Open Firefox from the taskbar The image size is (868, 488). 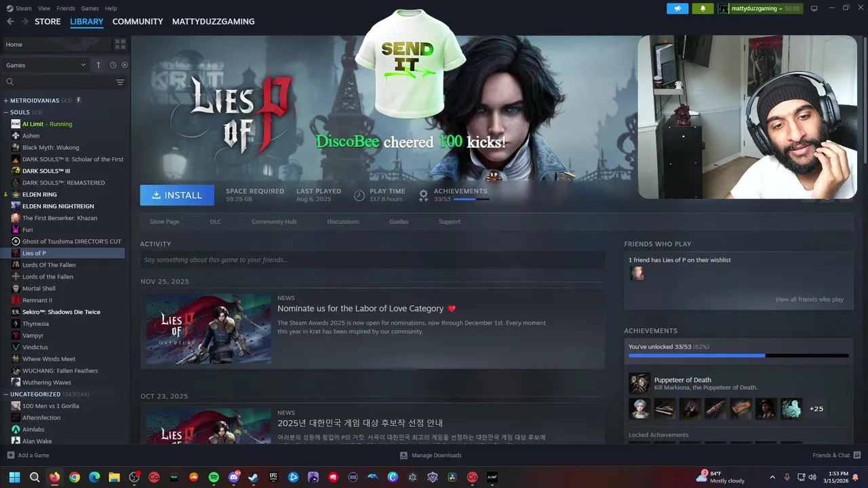tap(54, 477)
